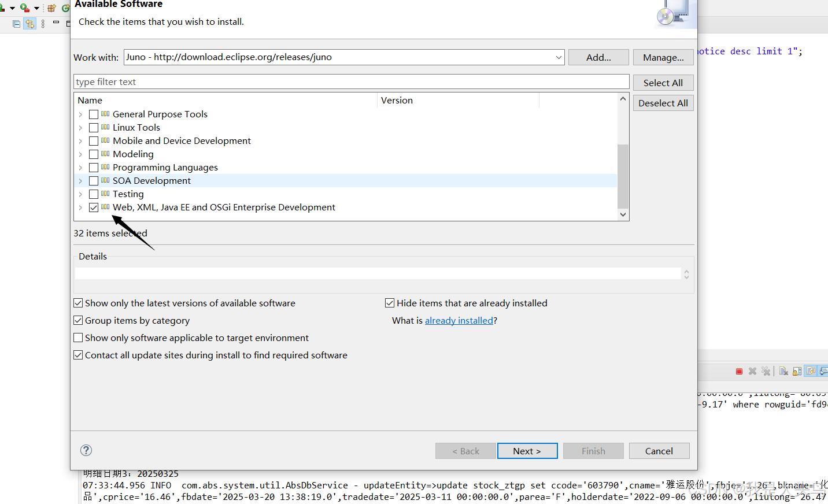Viewport: 828px width, 504px height.
Task: Expand General Purpose Tools category
Action: pyautogui.click(x=80, y=114)
